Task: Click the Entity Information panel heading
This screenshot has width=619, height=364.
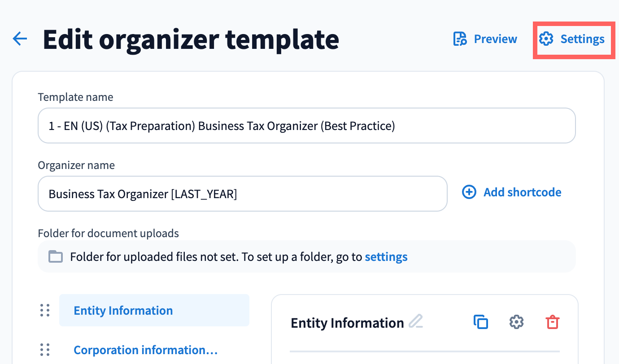Action: click(x=347, y=323)
